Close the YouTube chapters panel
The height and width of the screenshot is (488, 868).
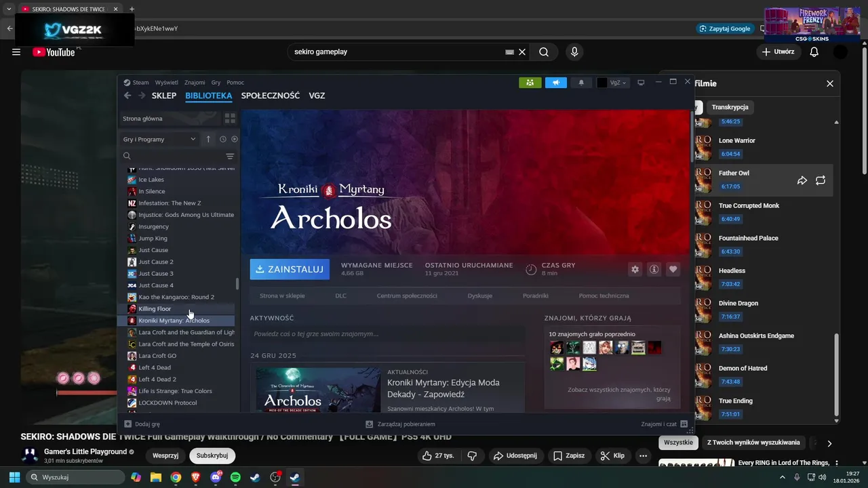pos(830,83)
